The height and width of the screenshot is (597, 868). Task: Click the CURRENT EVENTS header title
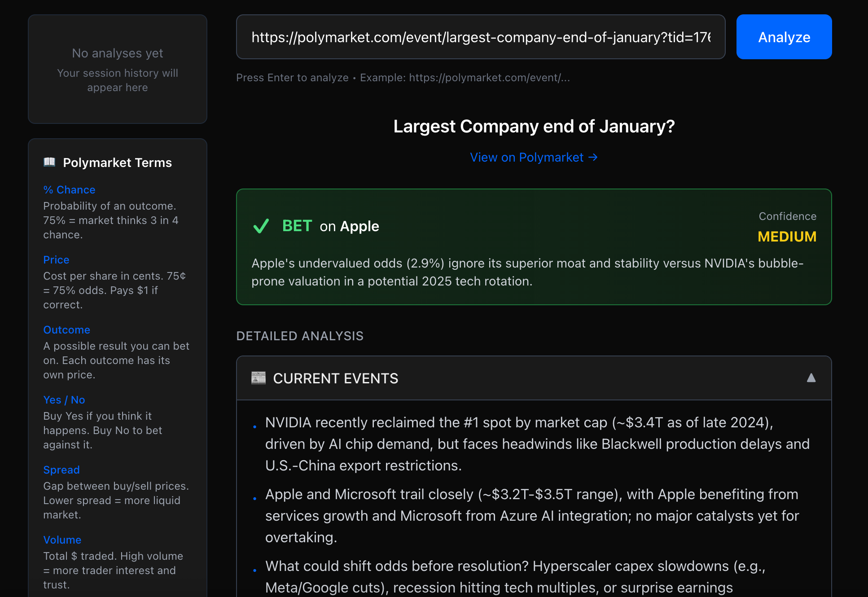(335, 378)
